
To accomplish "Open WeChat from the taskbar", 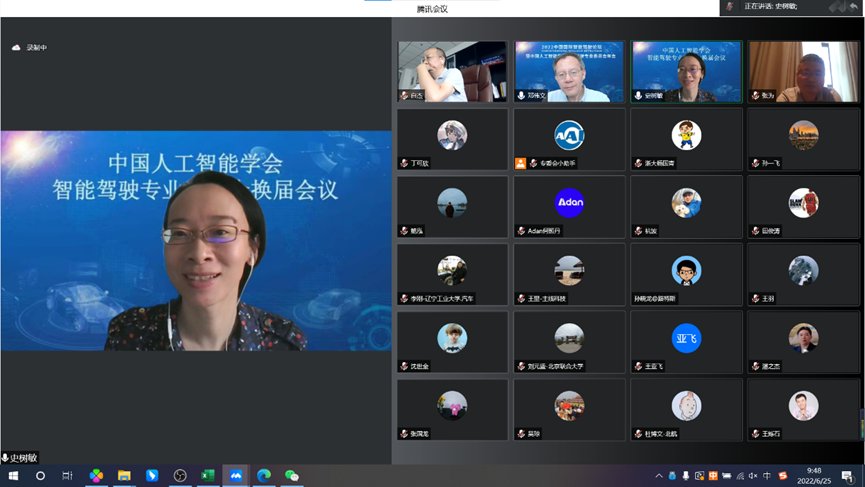I will [292, 476].
